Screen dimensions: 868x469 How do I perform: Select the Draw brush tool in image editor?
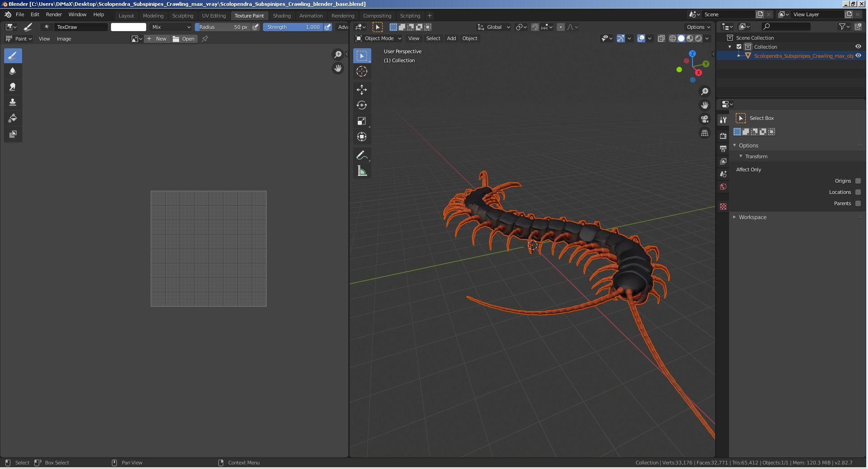point(13,55)
